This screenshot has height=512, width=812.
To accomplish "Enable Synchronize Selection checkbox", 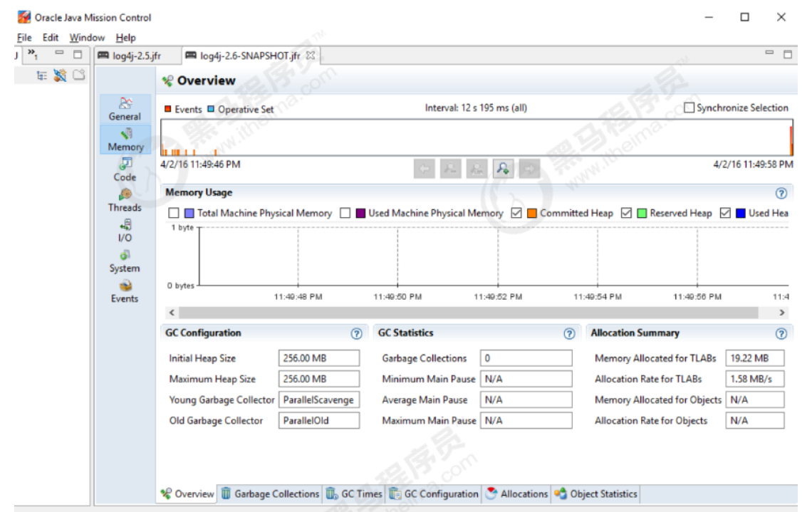I will tap(689, 108).
